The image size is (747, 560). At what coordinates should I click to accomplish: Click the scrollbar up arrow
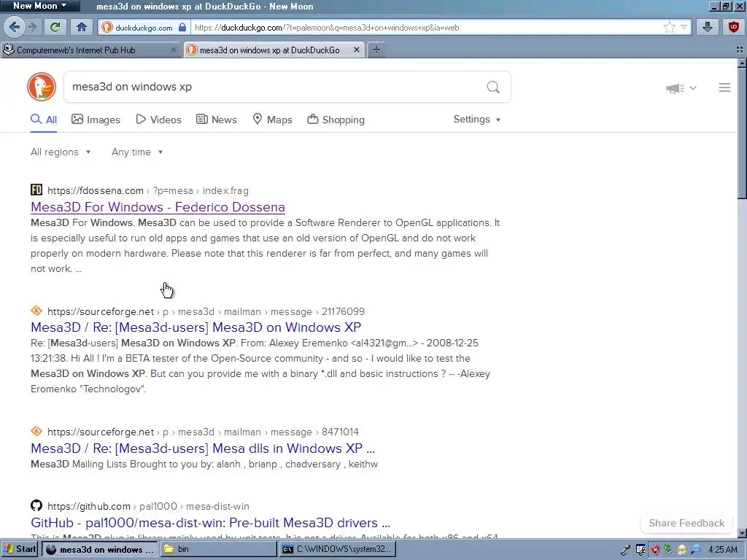coord(742,63)
